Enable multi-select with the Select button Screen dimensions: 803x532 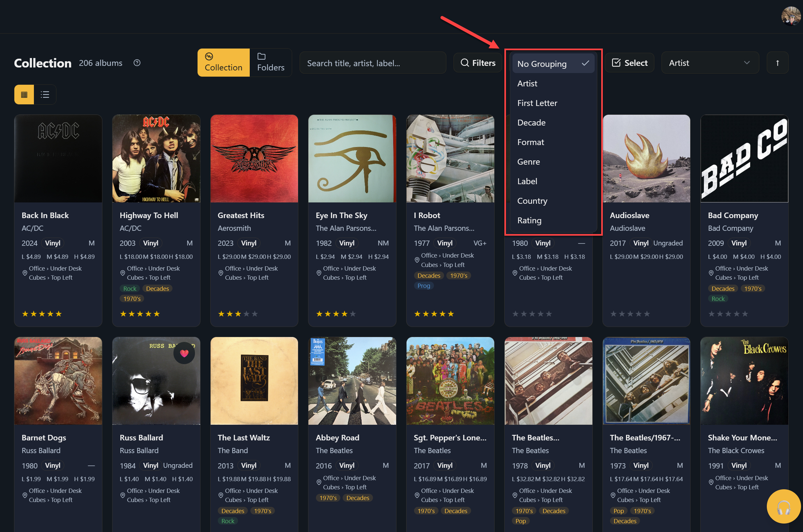click(629, 63)
